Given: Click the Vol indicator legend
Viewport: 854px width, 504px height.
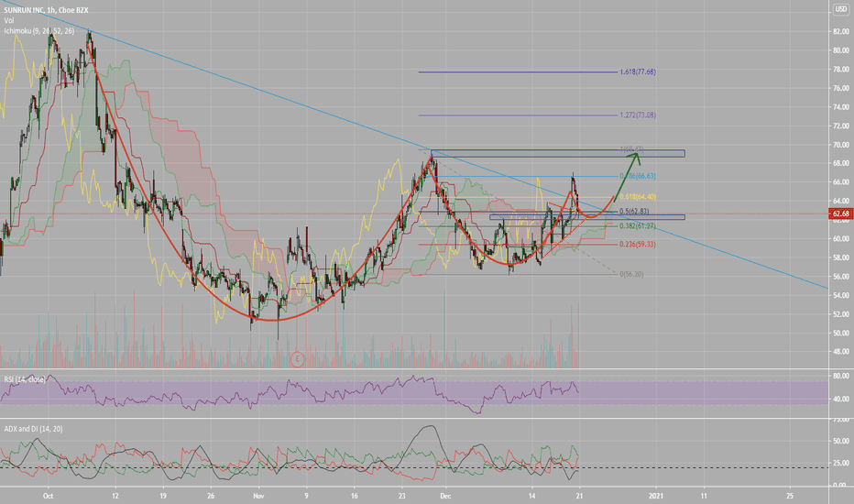Looking at the screenshot, I should pos(9,21).
